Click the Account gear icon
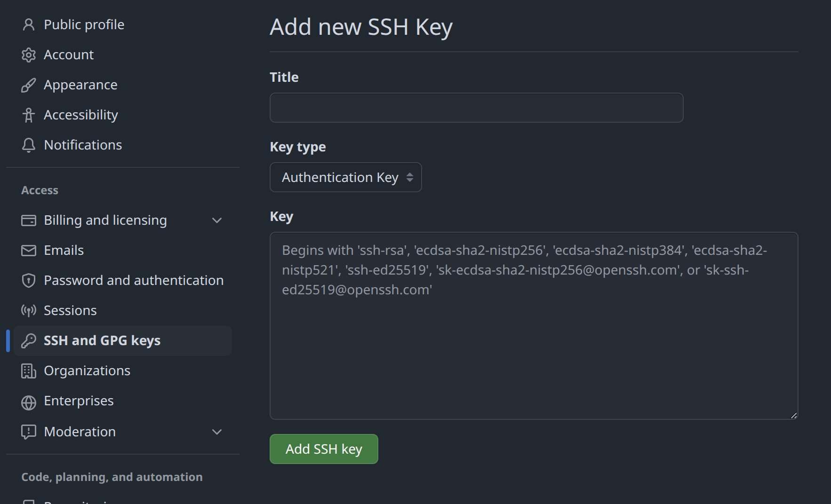831x504 pixels. pyautogui.click(x=29, y=55)
